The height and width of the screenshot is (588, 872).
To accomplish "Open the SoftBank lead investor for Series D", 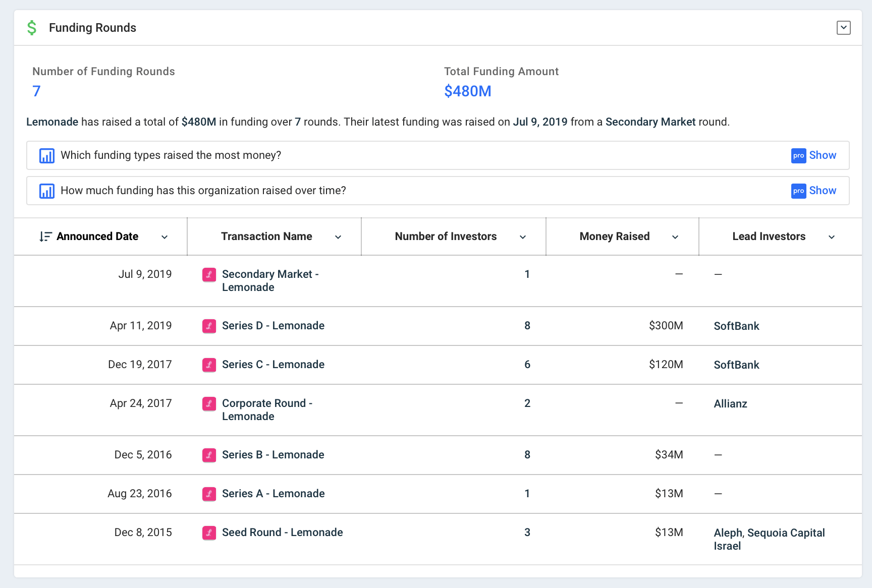I will coord(736,326).
